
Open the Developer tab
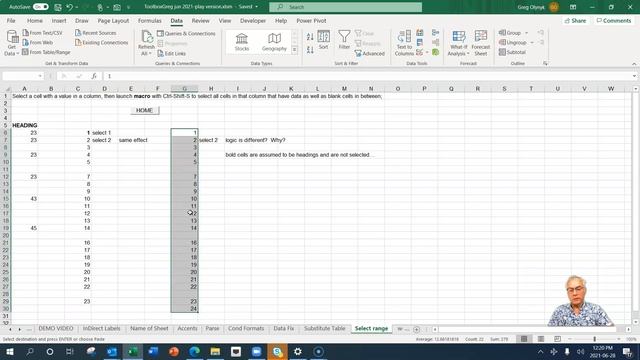(x=253, y=20)
